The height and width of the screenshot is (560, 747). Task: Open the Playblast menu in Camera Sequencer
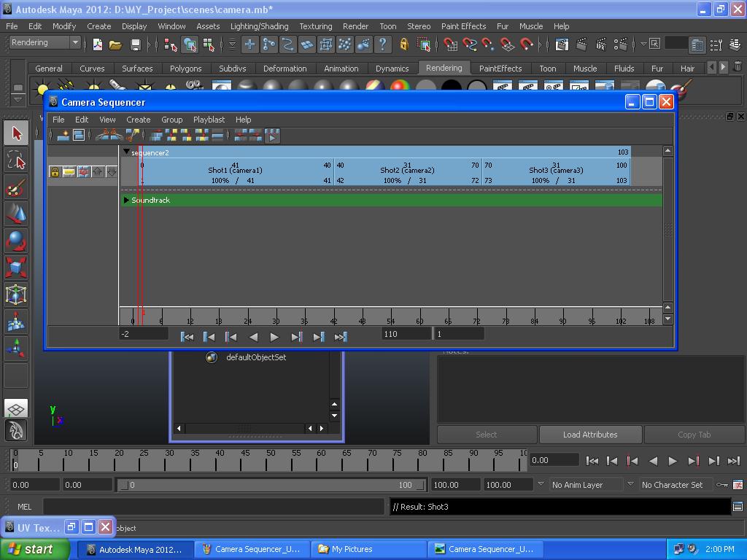pyautogui.click(x=209, y=120)
